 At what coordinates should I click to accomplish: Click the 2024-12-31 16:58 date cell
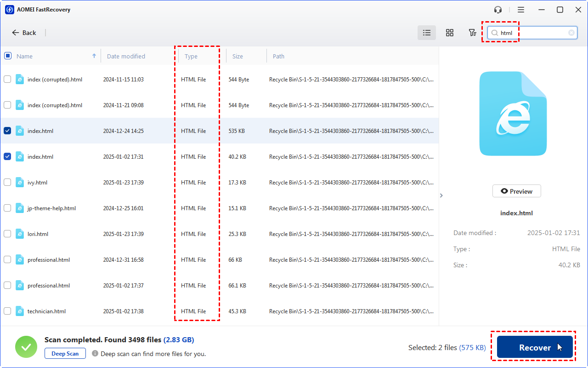(x=123, y=260)
